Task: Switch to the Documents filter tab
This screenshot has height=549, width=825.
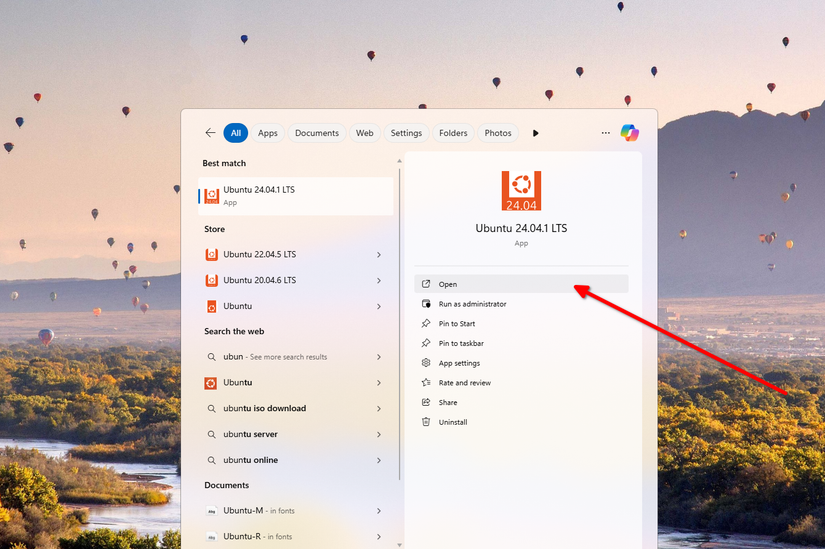Action: click(x=317, y=133)
